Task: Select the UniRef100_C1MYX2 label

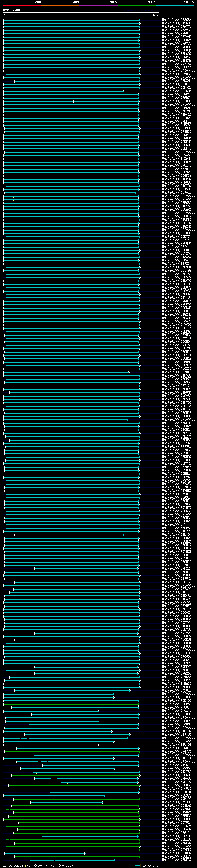Action: tap(176, 464)
